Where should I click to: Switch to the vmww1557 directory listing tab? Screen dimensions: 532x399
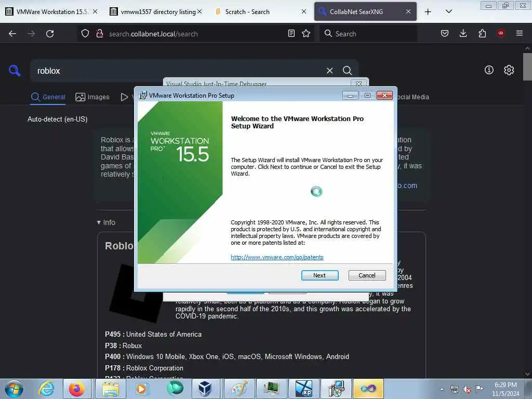156,11
